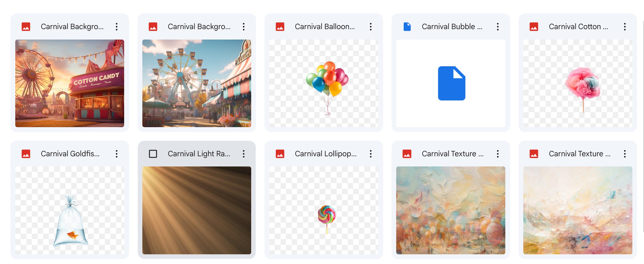Open the colorful balloons preview thumbnail
The height and width of the screenshot is (264, 644).
(x=323, y=83)
